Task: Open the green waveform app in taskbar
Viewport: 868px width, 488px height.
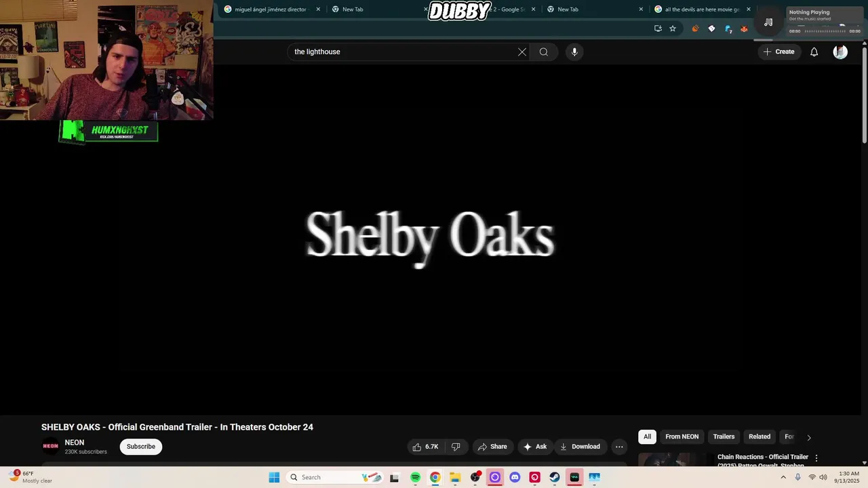Action: (x=574, y=477)
